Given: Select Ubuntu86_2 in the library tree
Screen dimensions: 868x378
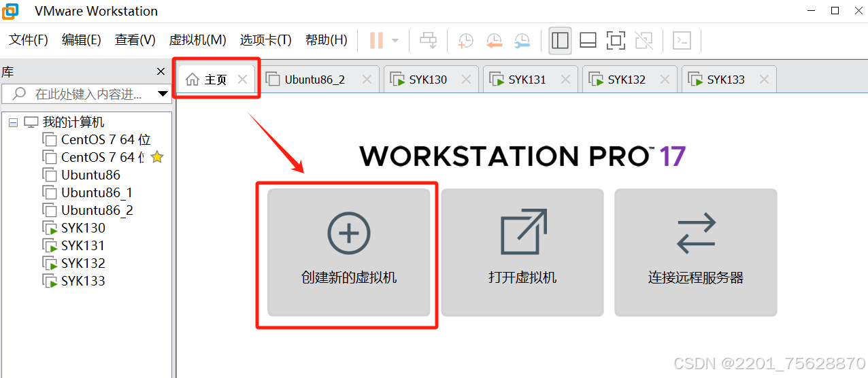Looking at the screenshot, I should [x=97, y=210].
